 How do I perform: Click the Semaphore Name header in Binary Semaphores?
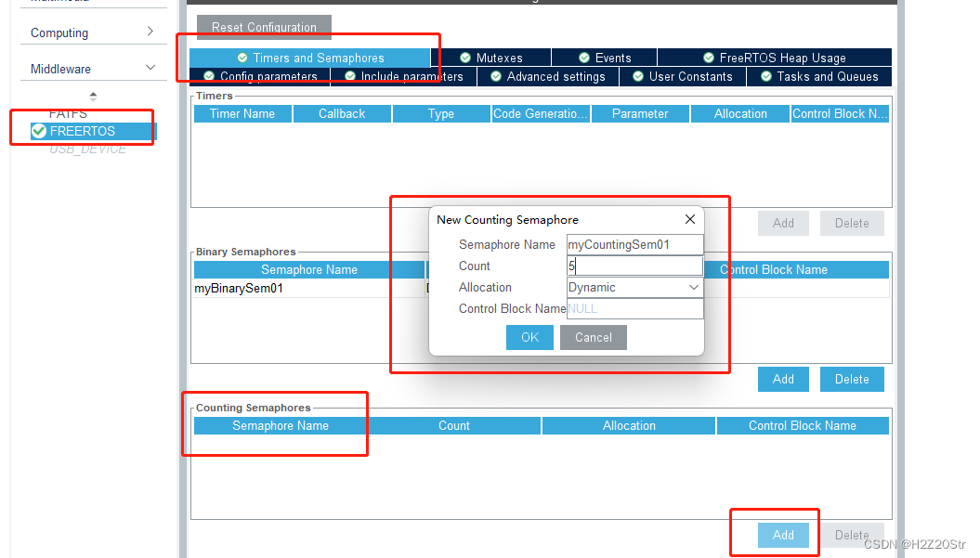pos(309,269)
